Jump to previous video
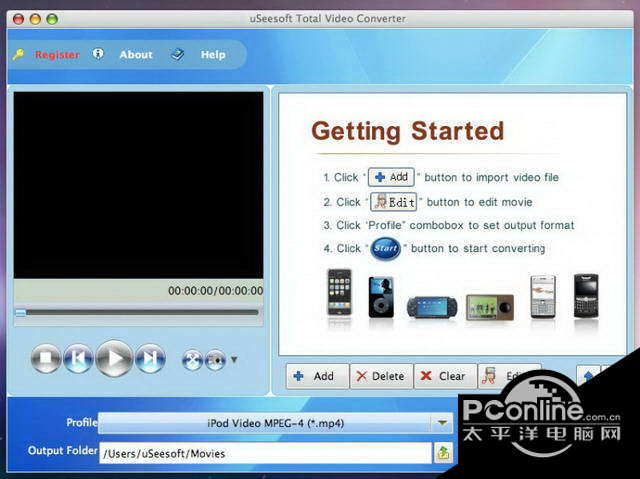This screenshot has height=479, width=640. tap(78, 359)
